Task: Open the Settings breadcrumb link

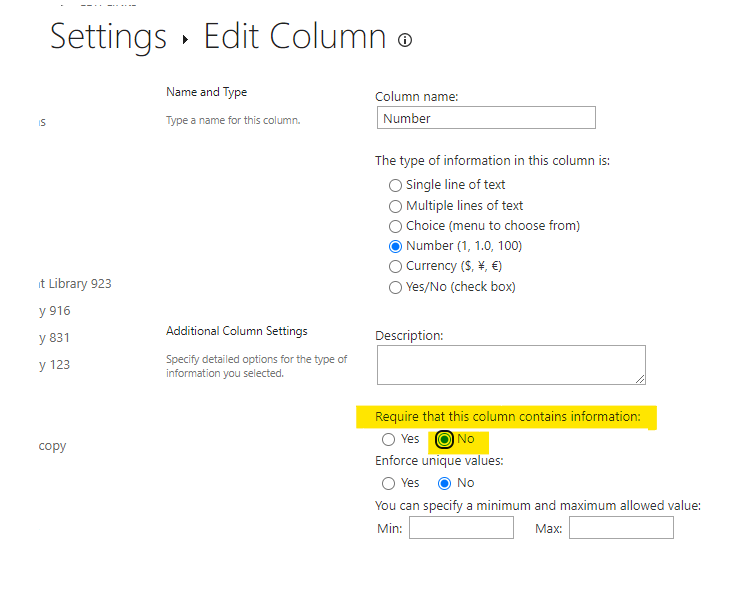Action: coord(108,37)
